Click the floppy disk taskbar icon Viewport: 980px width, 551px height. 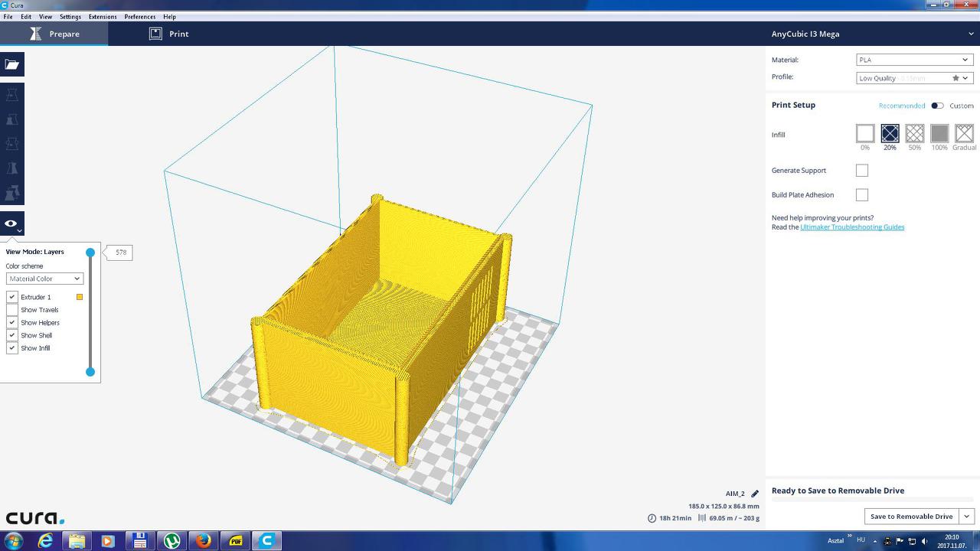tap(139, 541)
